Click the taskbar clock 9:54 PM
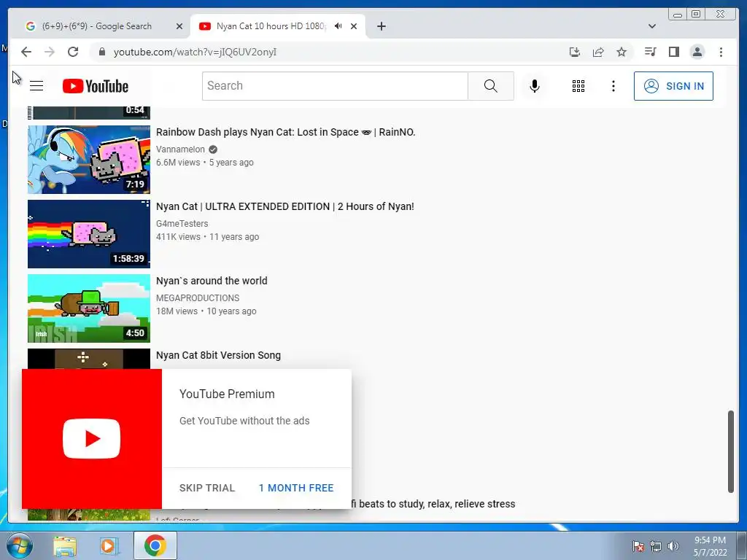Image resolution: width=747 pixels, height=560 pixels. [x=710, y=540]
